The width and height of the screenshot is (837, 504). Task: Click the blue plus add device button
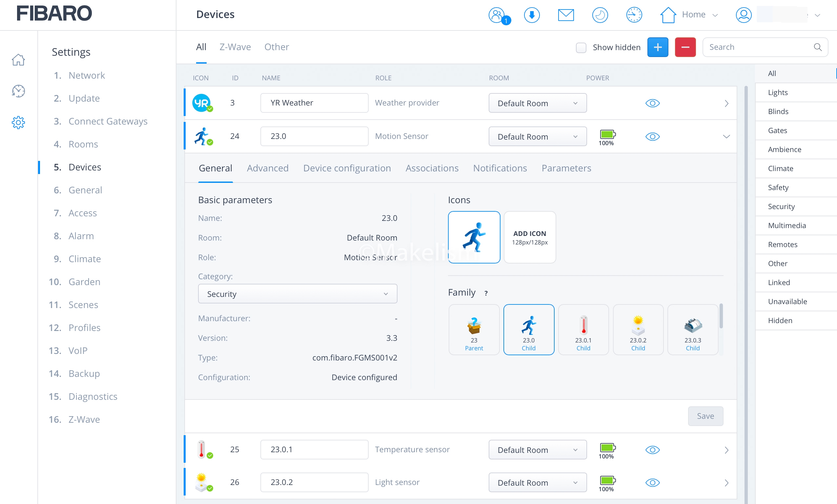pyautogui.click(x=657, y=47)
